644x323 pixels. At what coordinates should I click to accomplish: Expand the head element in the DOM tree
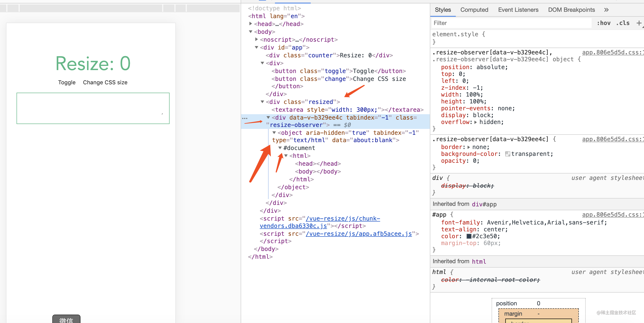pos(251,24)
